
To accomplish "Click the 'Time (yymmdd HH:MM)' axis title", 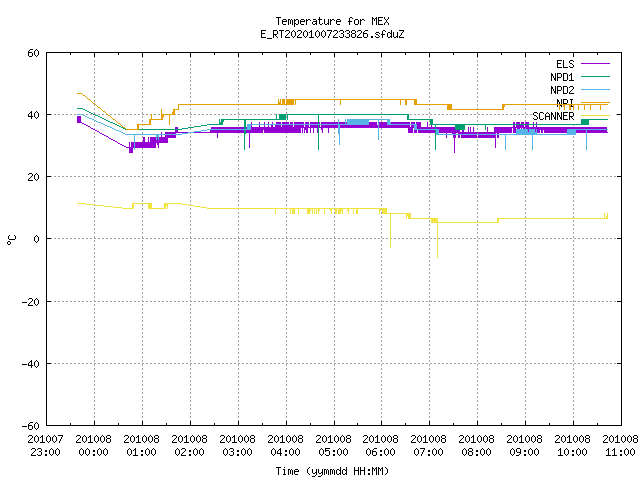I will (332, 471).
